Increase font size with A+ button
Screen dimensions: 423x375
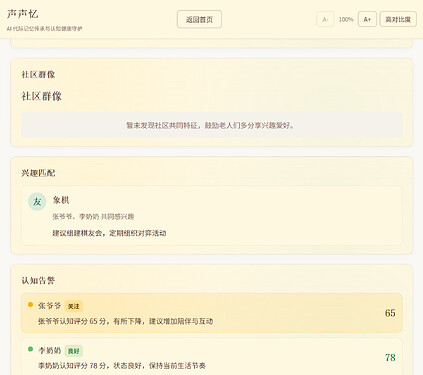(367, 19)
